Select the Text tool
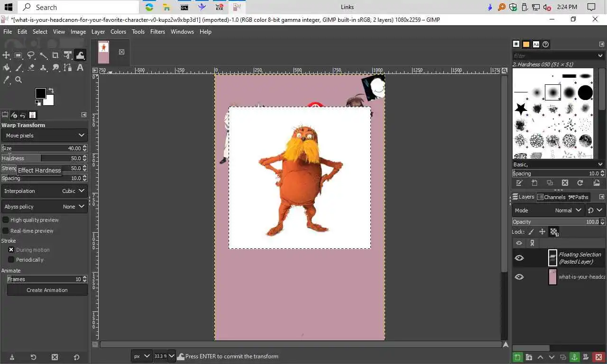 click(x=80, y=68)
